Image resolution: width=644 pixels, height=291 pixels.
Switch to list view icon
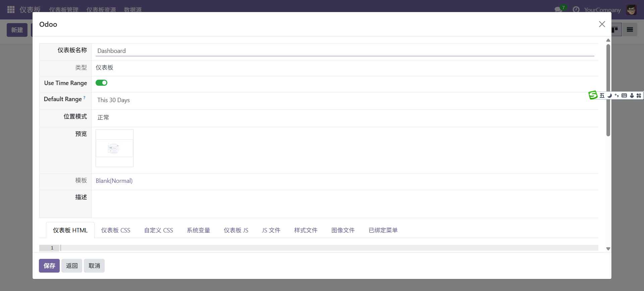630,30
